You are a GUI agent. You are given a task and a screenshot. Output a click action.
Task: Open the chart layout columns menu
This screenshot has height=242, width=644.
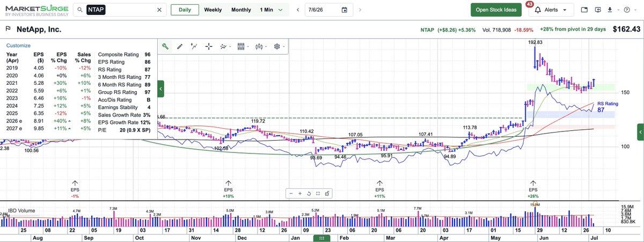pyautogui.click(x=243, y=47)
